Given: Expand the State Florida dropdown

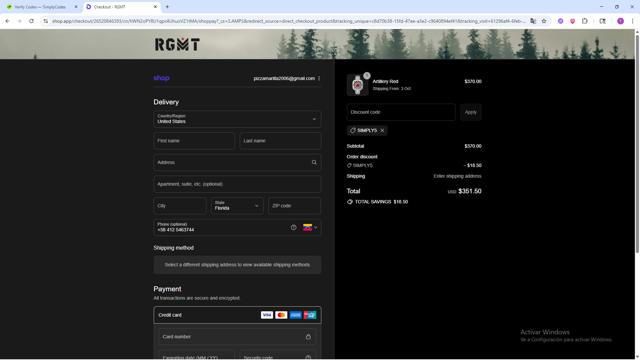Looking at the screenshot, I should tap(237, 206).
